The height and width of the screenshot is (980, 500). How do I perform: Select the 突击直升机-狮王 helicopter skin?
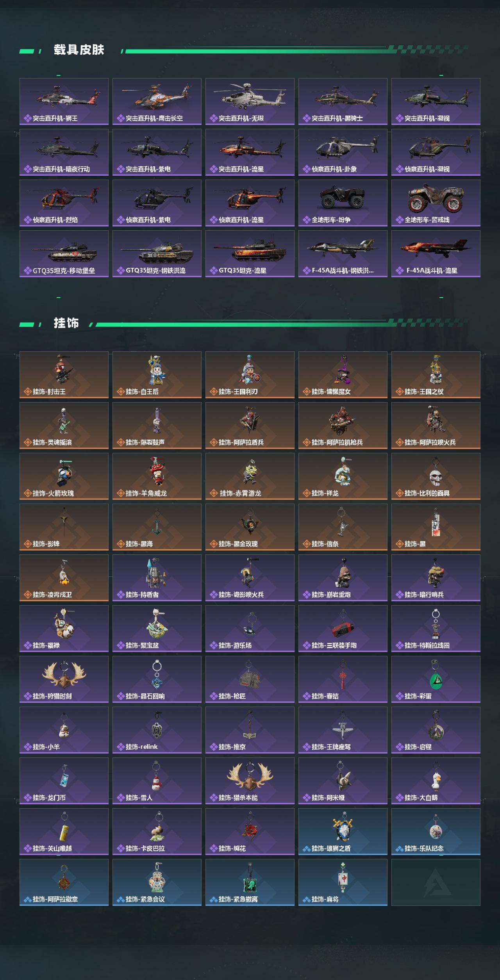(64, 102)
